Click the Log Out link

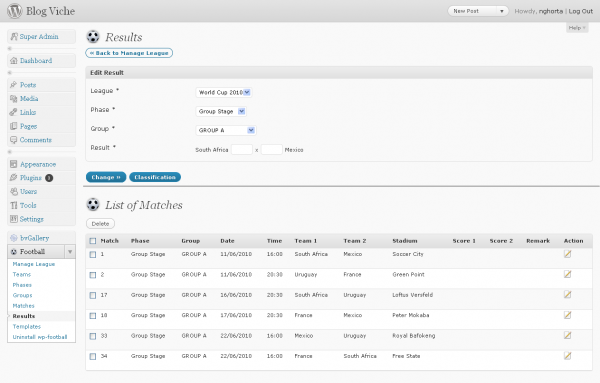click(x=580, y=11)
